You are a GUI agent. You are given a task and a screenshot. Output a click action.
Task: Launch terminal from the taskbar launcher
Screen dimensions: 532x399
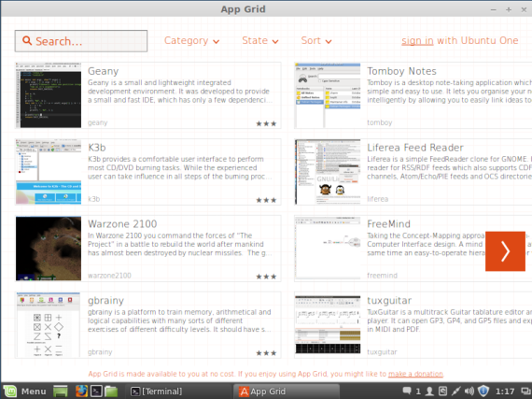(96, 392)
